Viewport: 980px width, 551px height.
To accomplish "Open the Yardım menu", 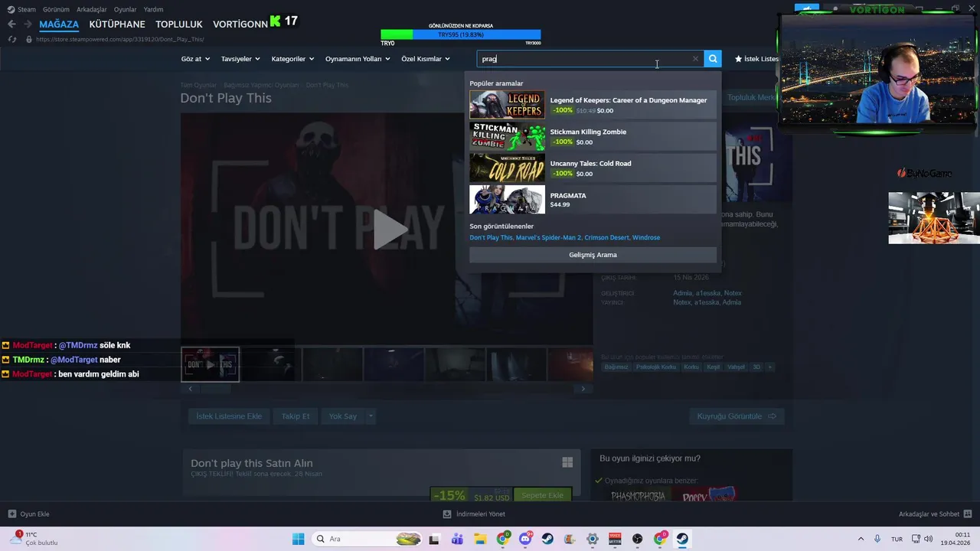I will (x=153, y=9).
